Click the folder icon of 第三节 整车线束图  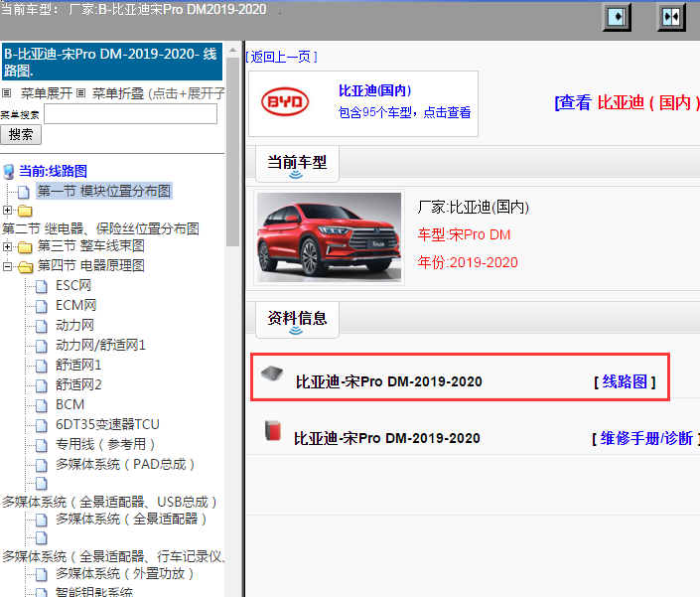point(25,247)
